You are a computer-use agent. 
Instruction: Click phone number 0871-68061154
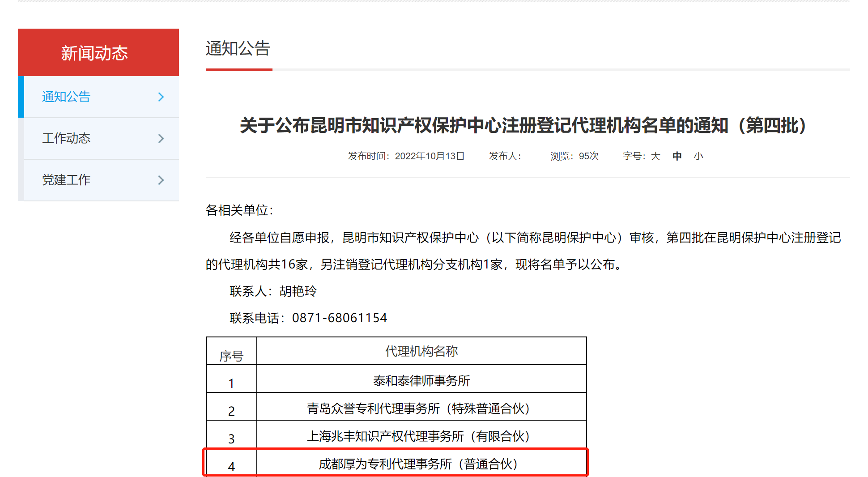340,318
